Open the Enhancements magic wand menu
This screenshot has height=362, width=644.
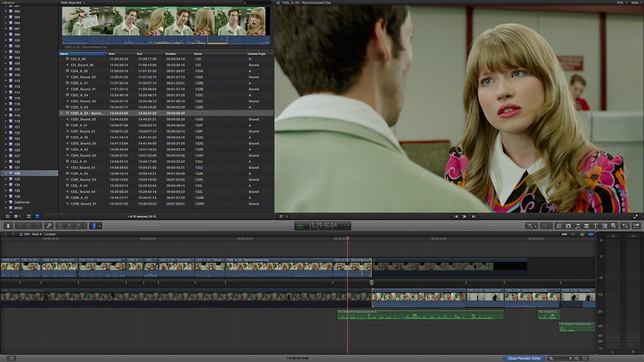pos(531,226)
